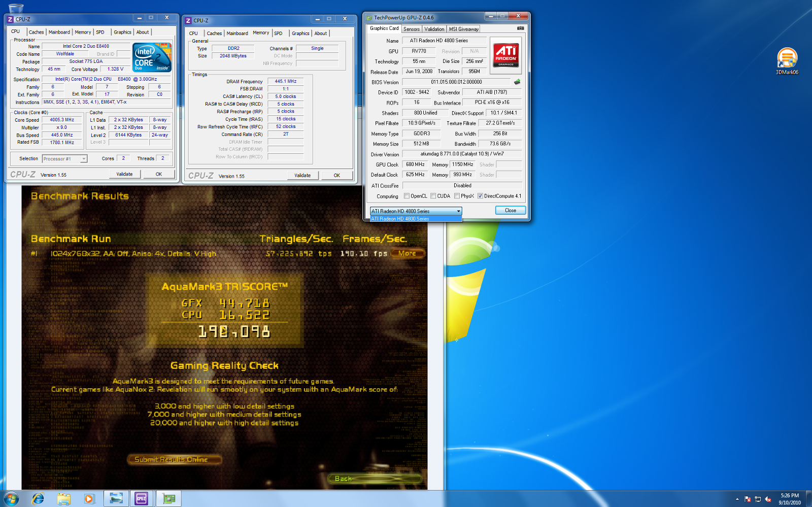Click the Bandwidth value 73.6 GB/s
The width and height of the screenshot is (812, 507).
click(500, 144)
